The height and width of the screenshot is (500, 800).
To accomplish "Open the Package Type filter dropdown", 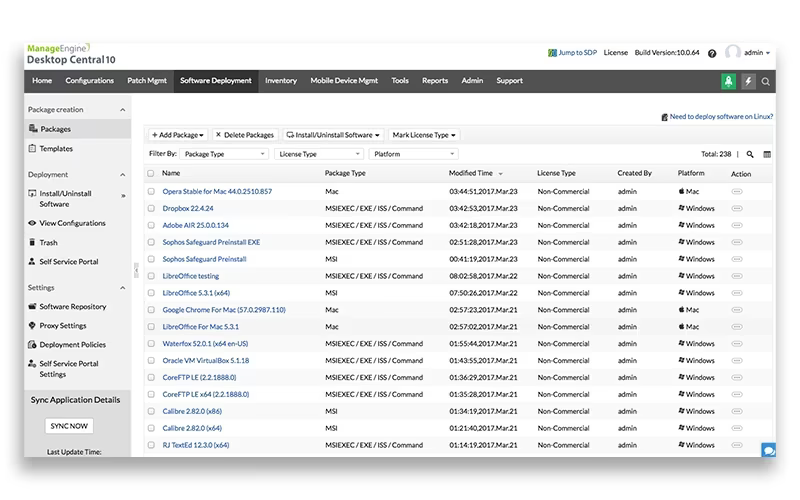I will [224, 154].
